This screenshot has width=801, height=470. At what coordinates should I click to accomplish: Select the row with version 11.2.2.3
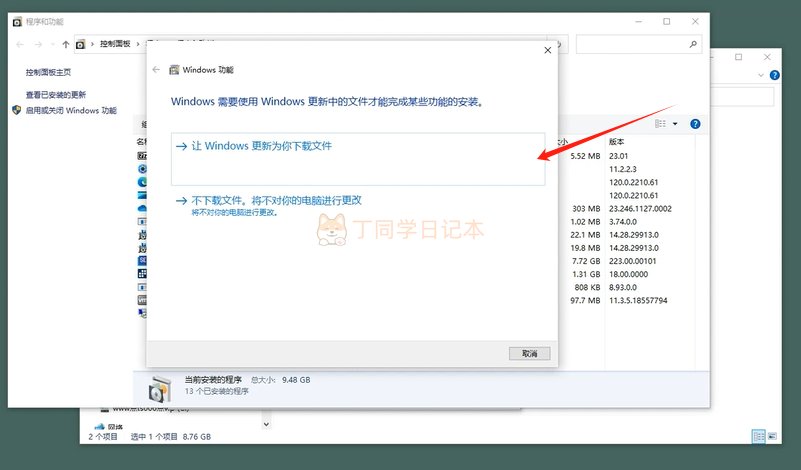point(623,169)
